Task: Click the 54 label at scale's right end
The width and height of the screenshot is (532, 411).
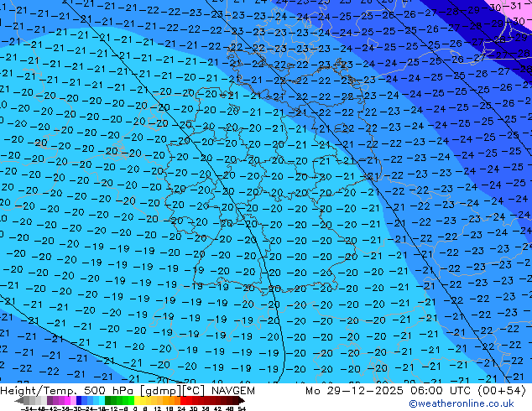Action: (x=242, y=408)
